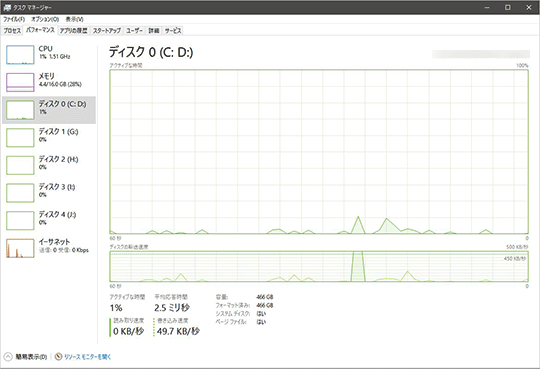Click the resource monitor icon

click(58, 357)
